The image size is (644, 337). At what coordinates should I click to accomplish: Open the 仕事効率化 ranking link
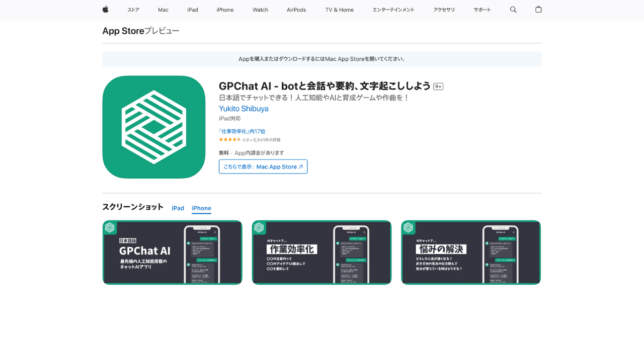pos(242,131)
